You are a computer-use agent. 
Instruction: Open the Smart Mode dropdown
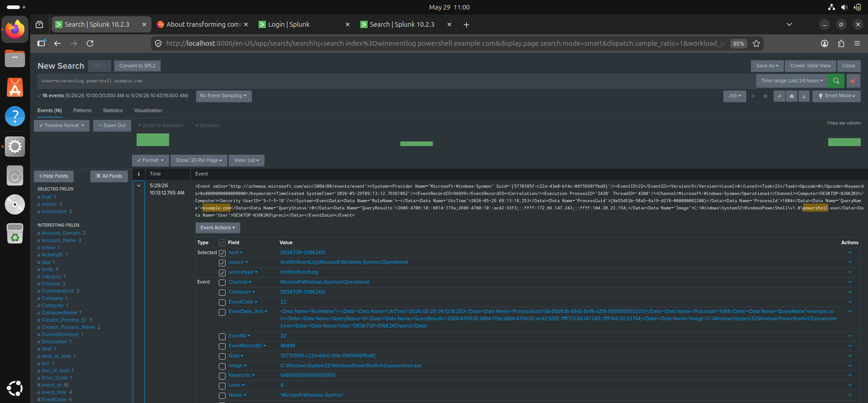pos(836,96)
